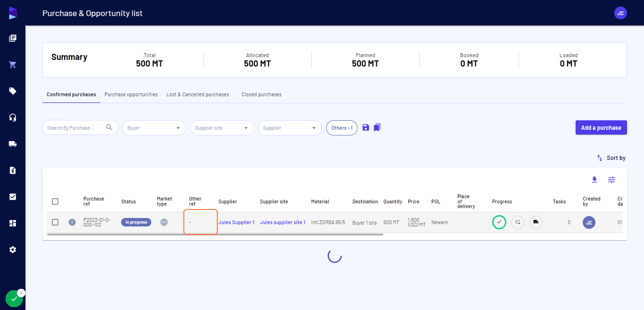Click the Progress column header
This screenshot has height=310, width=644.
pyautogui.click(x=502, y=201)
